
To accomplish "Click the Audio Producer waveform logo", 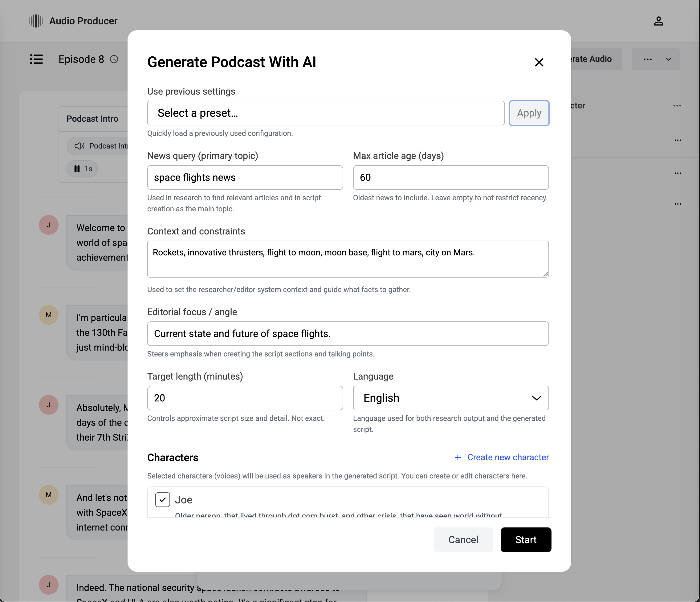I will point(36,21).
